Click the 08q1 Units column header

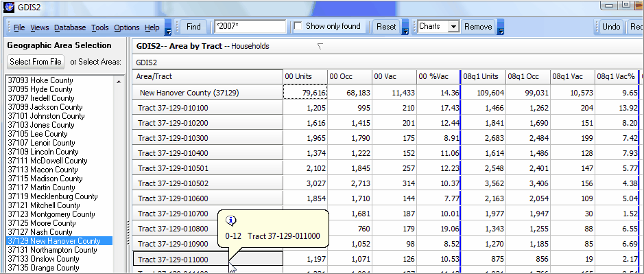(x=483, y=76)
